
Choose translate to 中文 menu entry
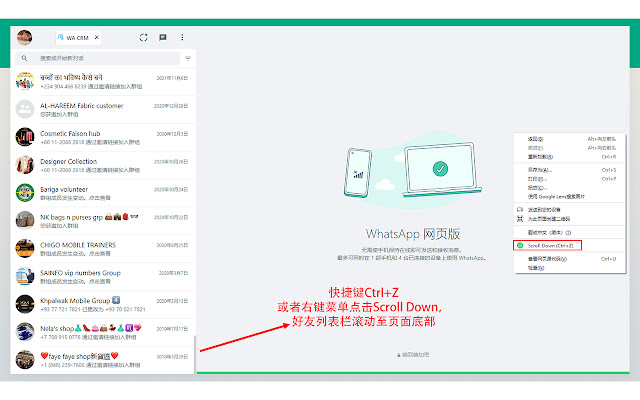pos(570,233)
